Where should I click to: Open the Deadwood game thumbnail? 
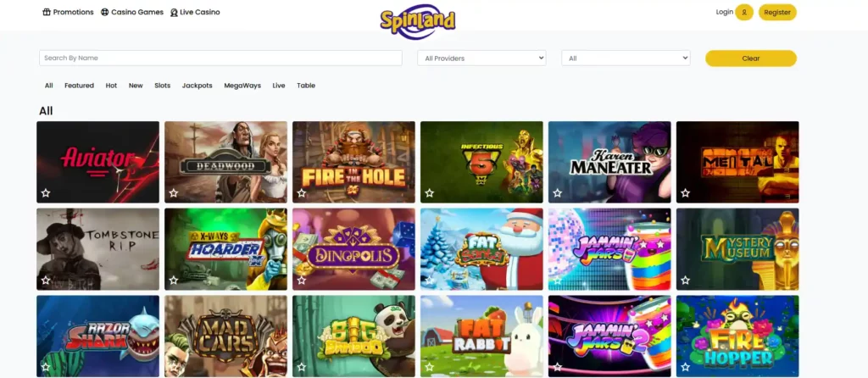coord(225,162)
